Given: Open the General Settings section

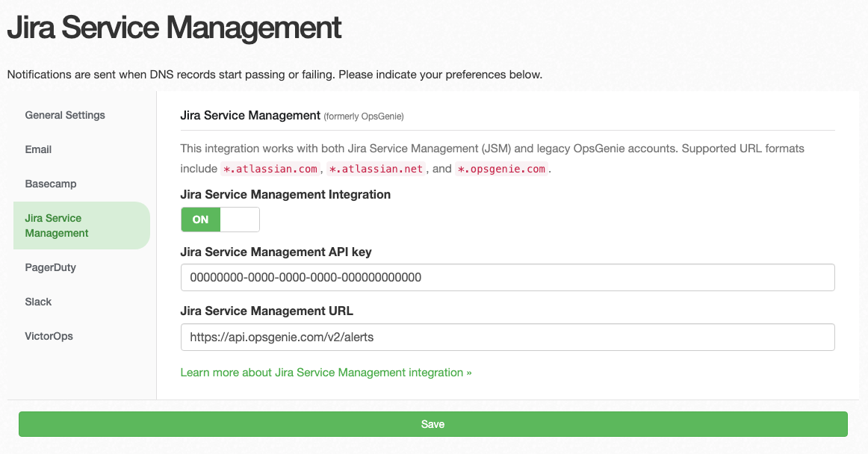Looking at the screenshot, I should coord(64,115).
